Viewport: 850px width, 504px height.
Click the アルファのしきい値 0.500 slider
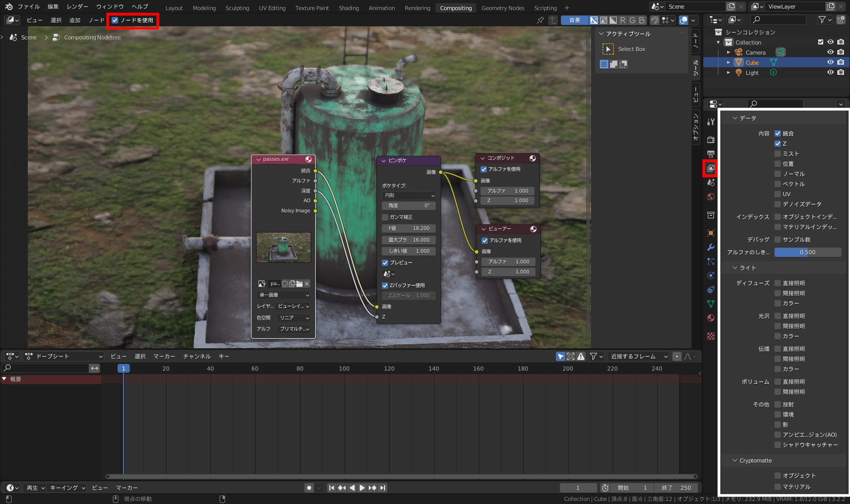coord(807,252)
